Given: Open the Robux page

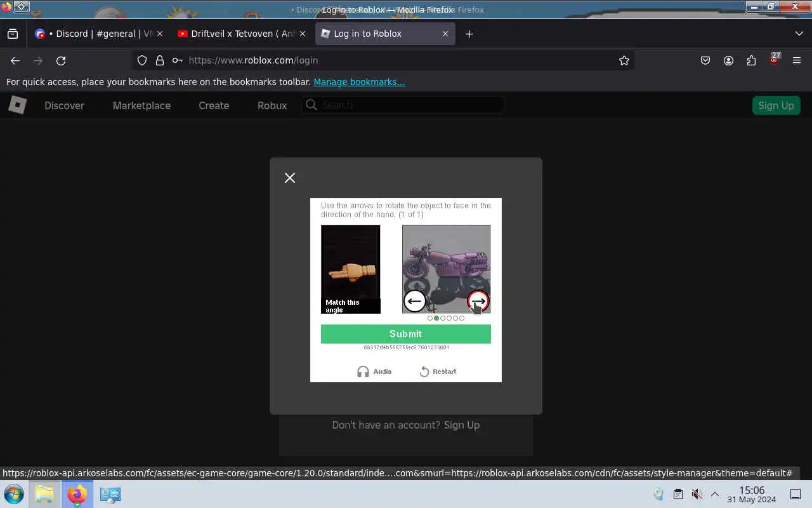Looking at the screenshot, I should [x=272, y=105].
